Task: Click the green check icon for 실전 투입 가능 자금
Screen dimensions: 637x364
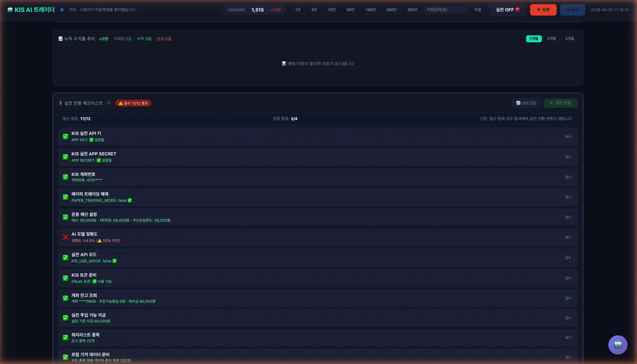Action: coord(65,318)
